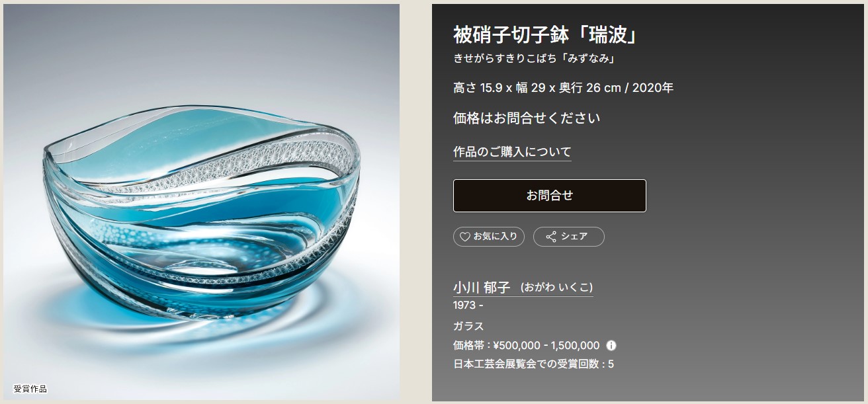Select the シェア text label
The width and height of the screenshot is (868, 404).
tap(574, 237)
